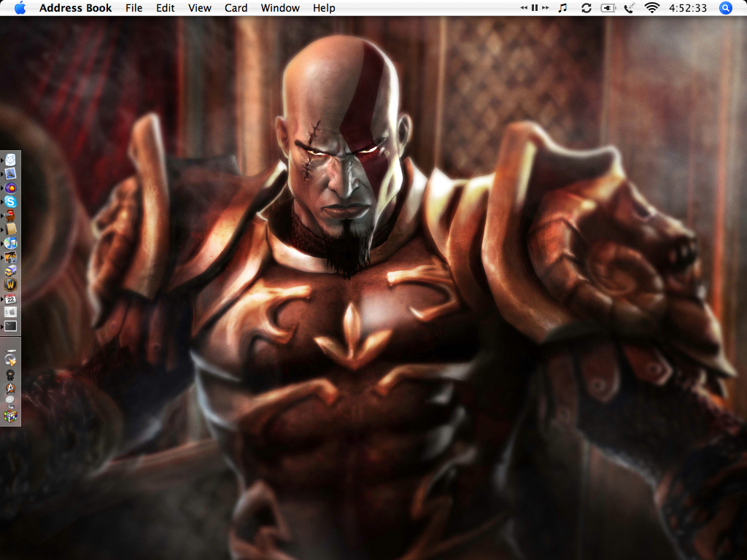Screen dimensions: 747x560
Task: Pause playback in the menu bar
Action: 535,8
